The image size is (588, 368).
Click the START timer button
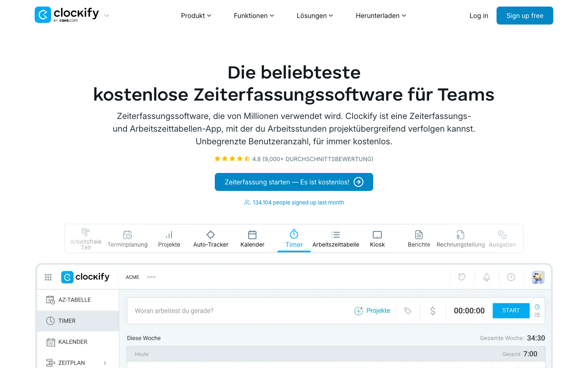[x=511, y=311]
